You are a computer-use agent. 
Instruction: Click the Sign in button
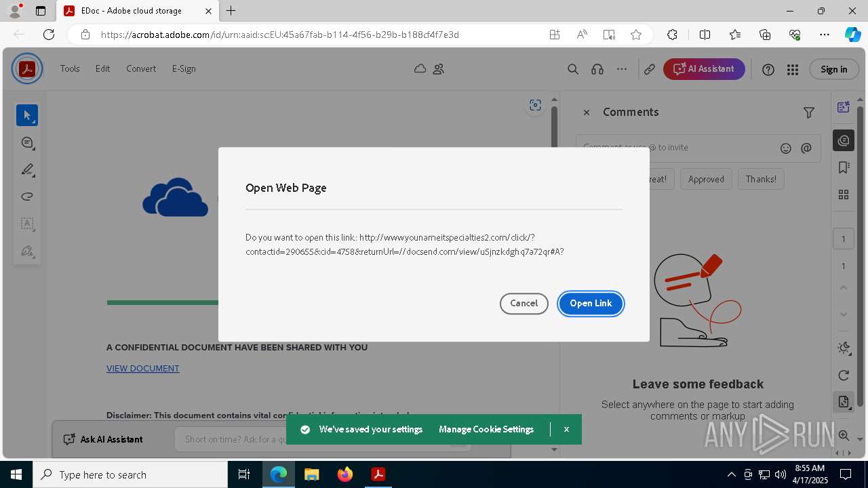click(833, 69)
